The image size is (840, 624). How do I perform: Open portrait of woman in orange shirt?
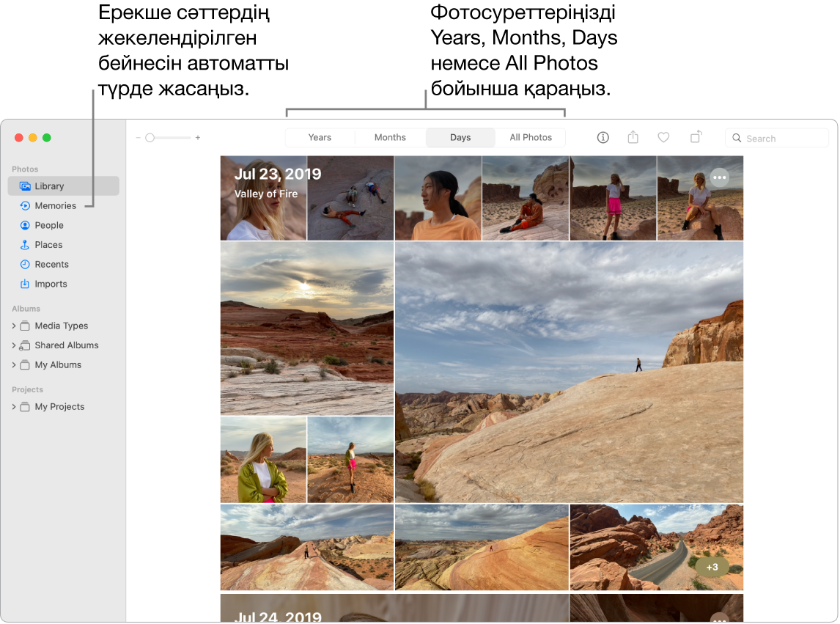tap(438, 198)
